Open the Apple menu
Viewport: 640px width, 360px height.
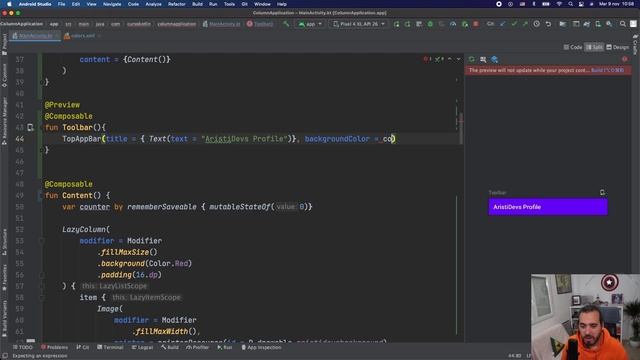pos(9,4)
